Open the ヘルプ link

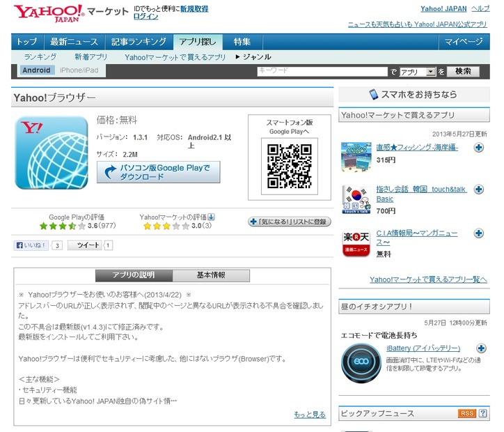(480, 9)
